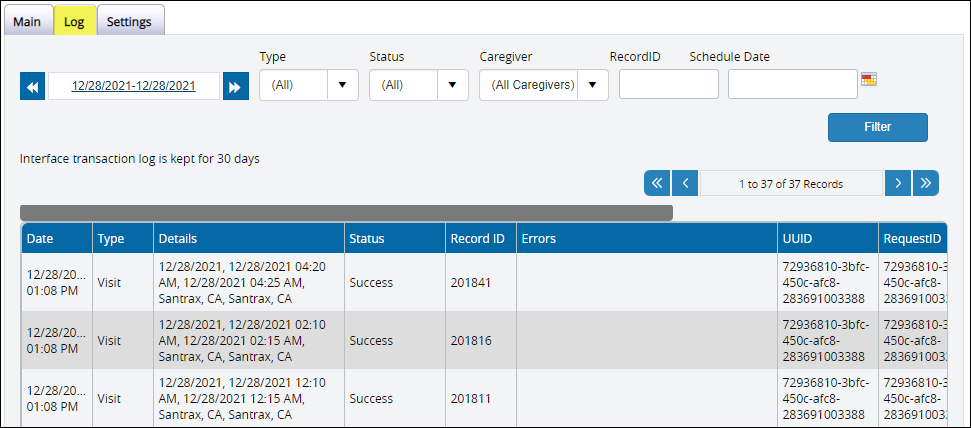Click the Date column header
Screen dimensions: 971x428
pyautogui.click(x=57, y=238)
